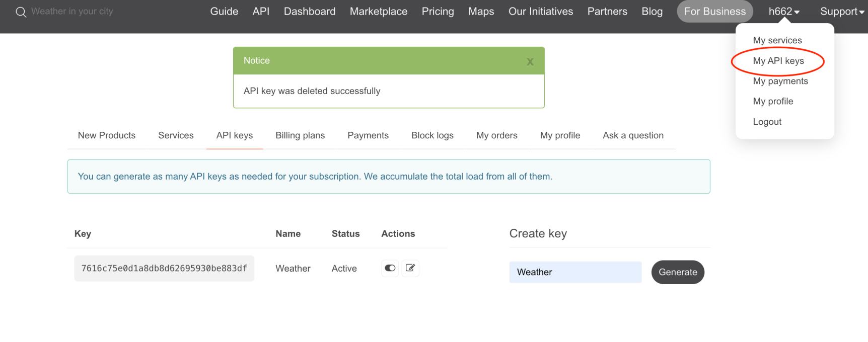This screenshot has height=342, width=868.
Task: Click Logout in the account menu
Action: [x=767, y=122]
